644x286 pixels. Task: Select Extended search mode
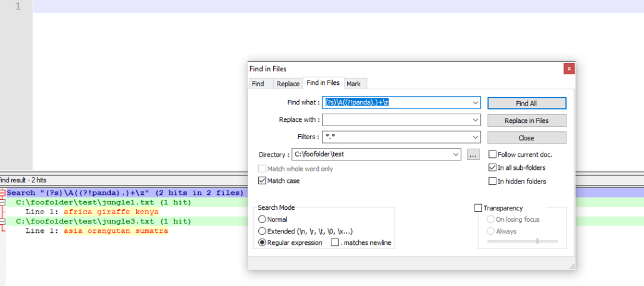tap(263, 230)
